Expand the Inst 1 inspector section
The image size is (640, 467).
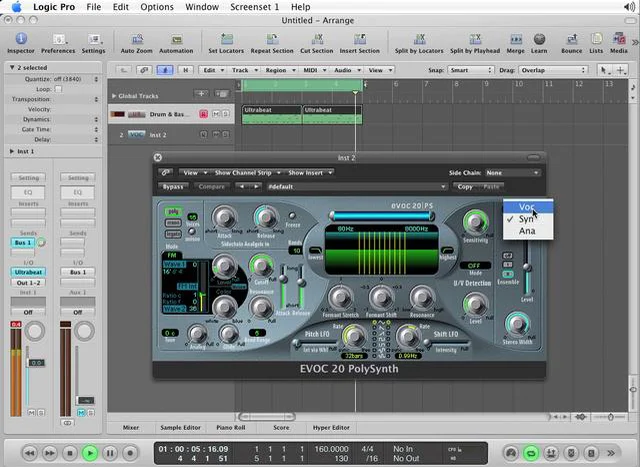pos(12,151)
